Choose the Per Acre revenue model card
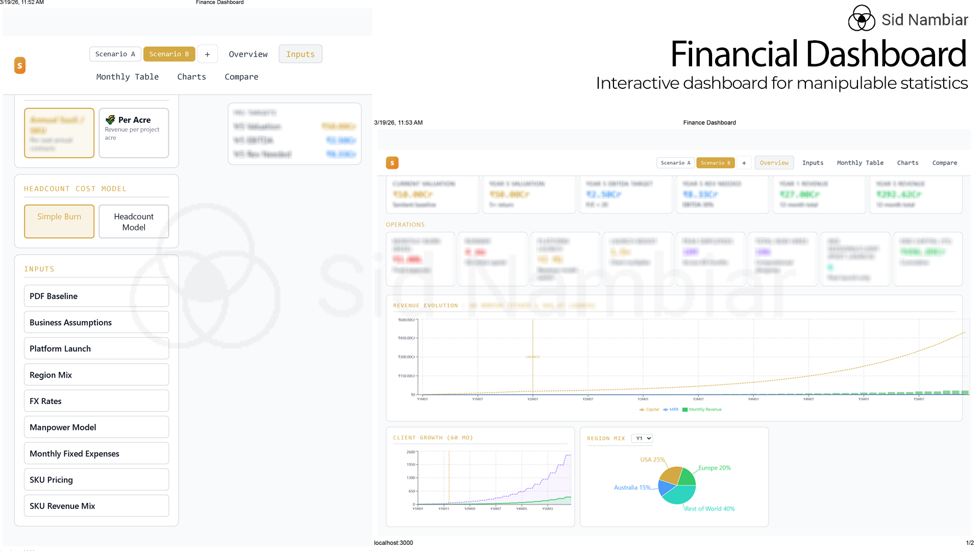 (x=134, y=133)
